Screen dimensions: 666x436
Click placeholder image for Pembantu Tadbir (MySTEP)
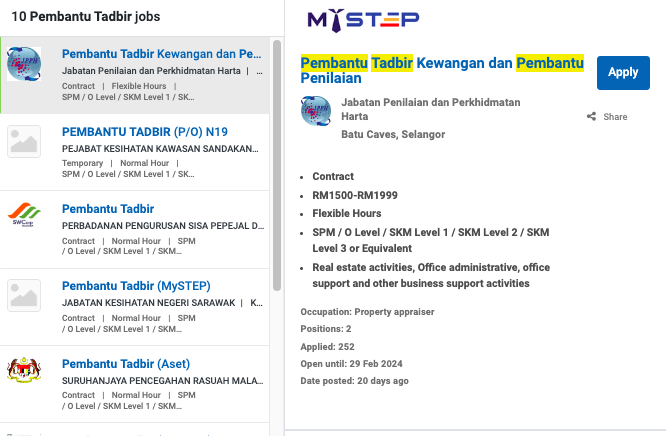[x=24, y=294]
